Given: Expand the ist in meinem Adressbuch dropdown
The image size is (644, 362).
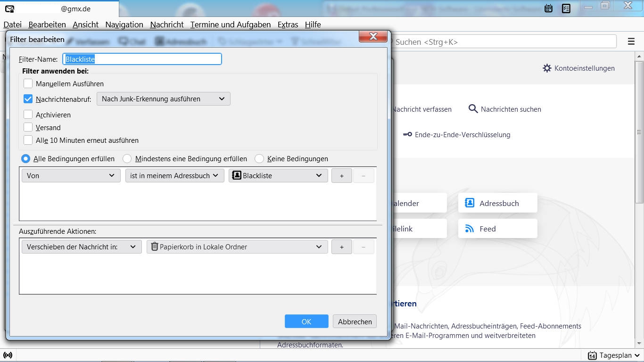Looking at the screenshot, I should point(174,175).
